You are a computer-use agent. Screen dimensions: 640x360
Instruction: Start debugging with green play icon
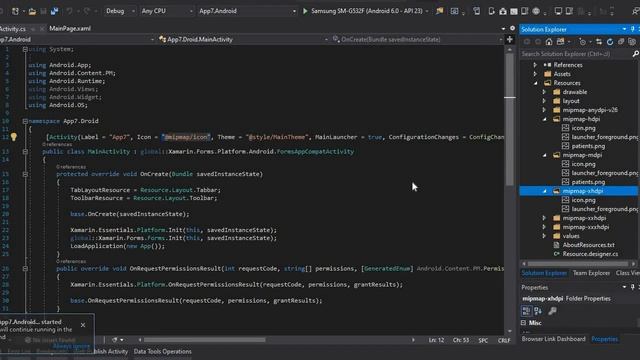tap(305, 11)
